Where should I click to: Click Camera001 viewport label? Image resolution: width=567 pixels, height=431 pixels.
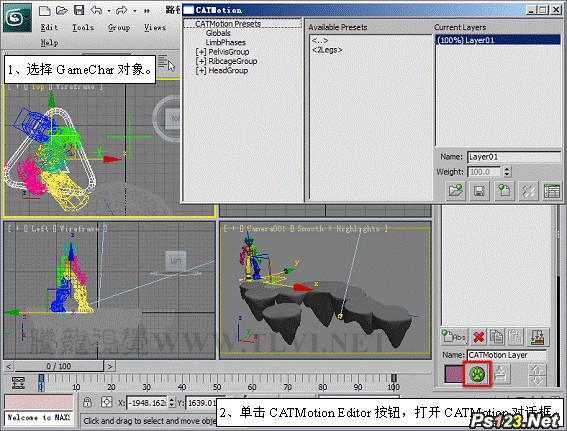click(x=266, y=229)
